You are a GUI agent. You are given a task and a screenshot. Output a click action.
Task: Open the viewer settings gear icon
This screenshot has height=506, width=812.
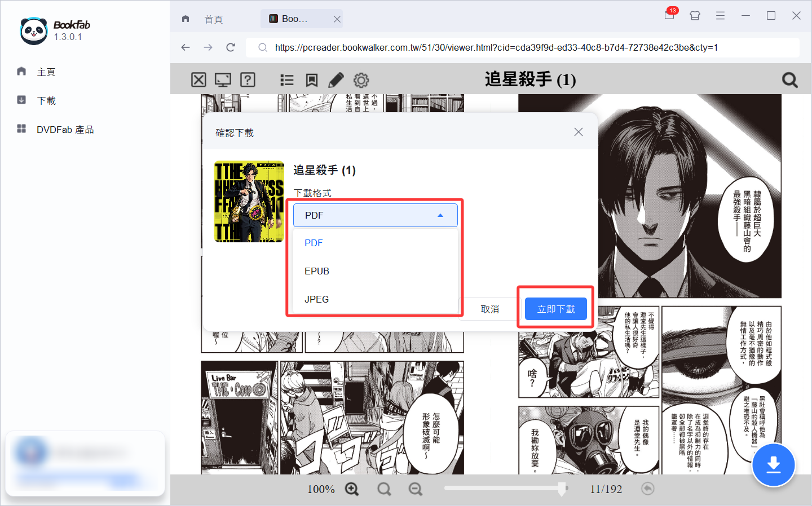tap(361, 80)
